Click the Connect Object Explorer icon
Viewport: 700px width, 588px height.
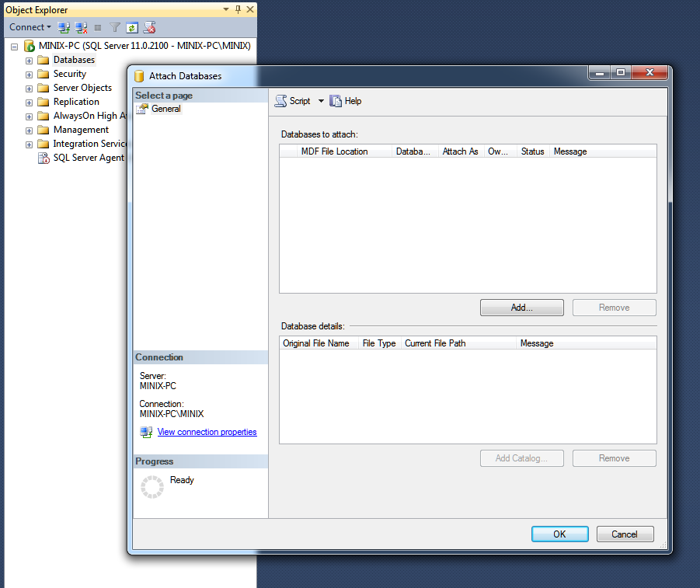(x=64, y=27)
